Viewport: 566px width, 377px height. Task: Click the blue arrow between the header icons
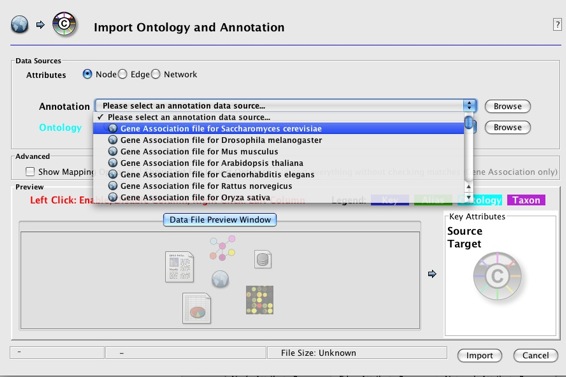[40, 25]
